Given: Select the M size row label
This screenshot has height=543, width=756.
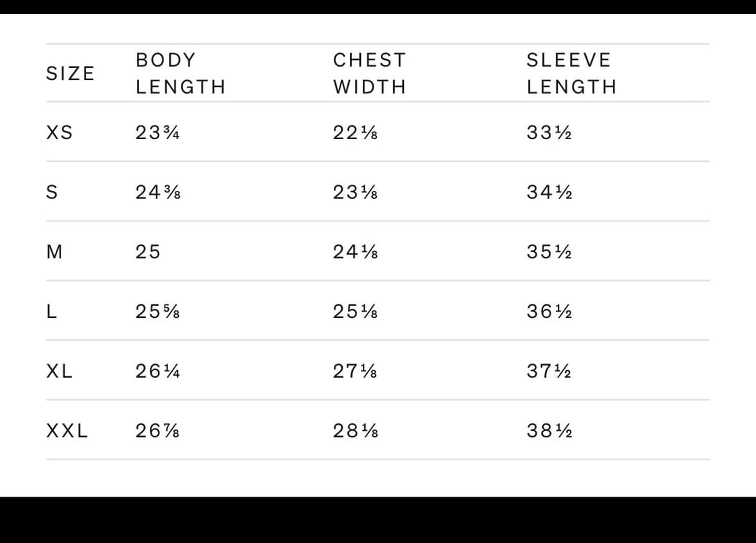Looking at the screenshot, I should pyautogui.click(x=54, y=252).
